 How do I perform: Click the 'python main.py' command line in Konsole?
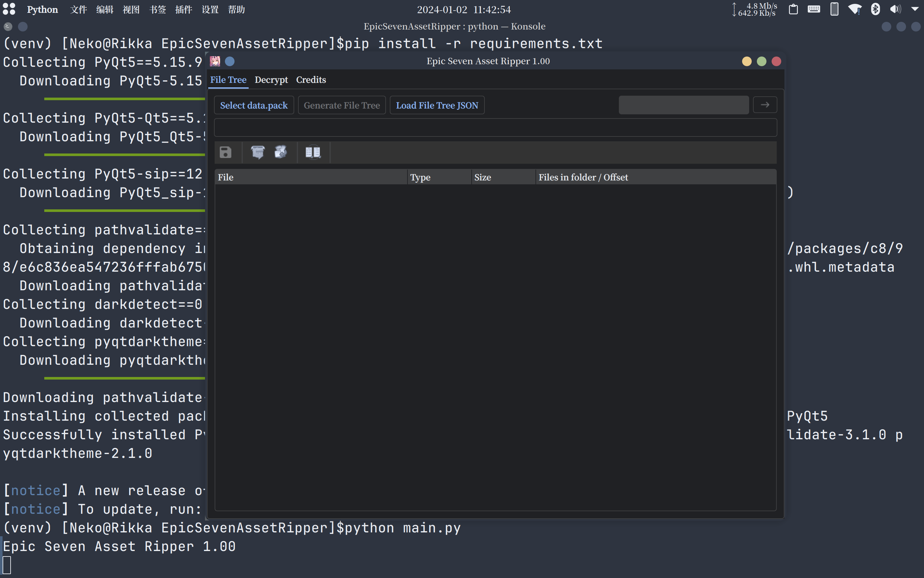tap(402, 528)
